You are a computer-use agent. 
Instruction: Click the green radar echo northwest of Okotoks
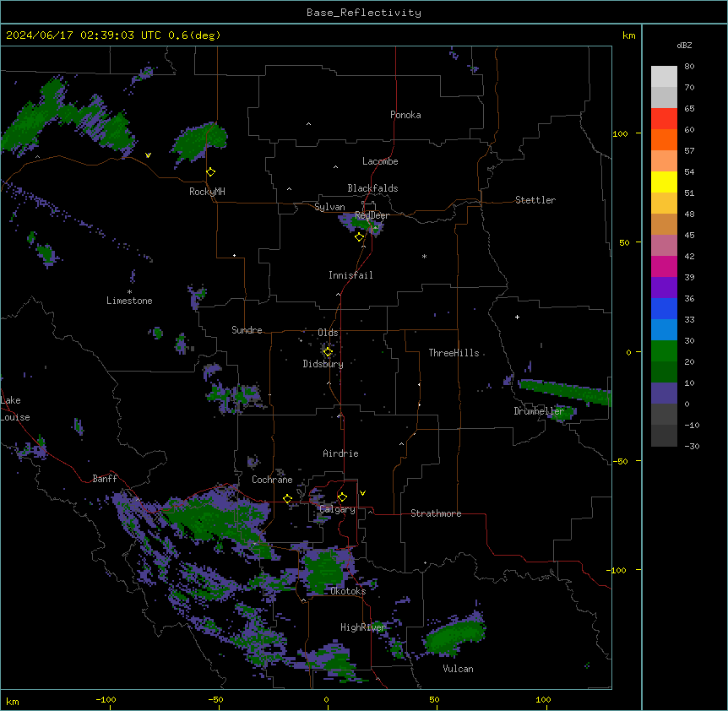(x=325, y=571)
